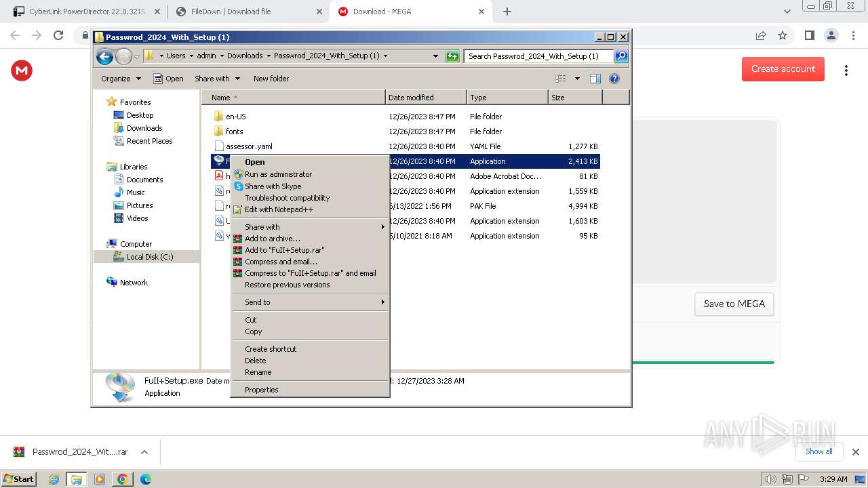Viewport: 868px width, 488px height.
Task: Click Show all downloads button
Action: (x=819, y=451)
